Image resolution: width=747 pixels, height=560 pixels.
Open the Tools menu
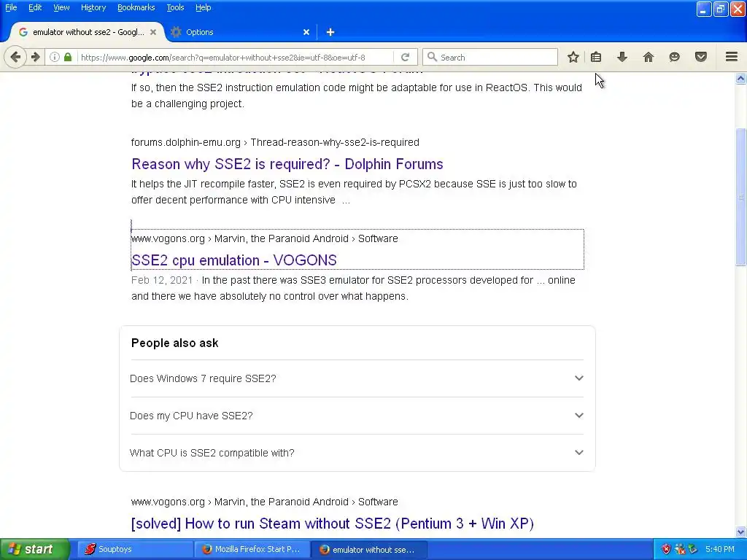175,7
